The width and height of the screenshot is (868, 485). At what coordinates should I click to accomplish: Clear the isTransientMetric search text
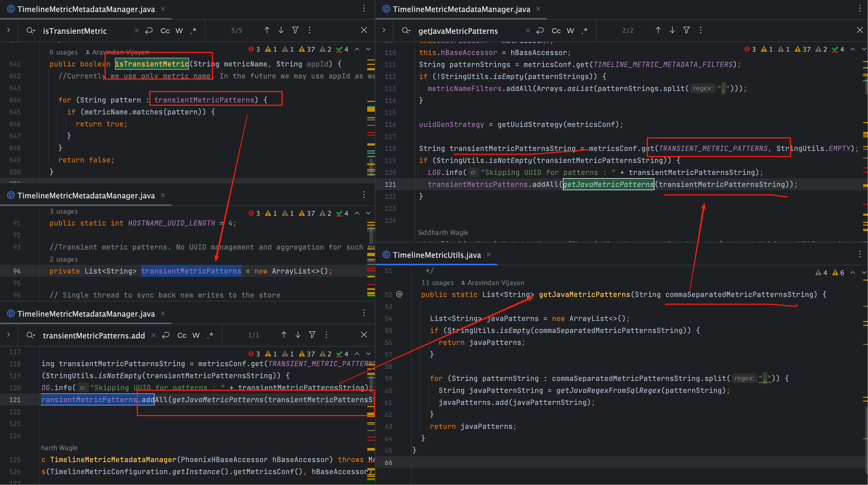[136, 31]
